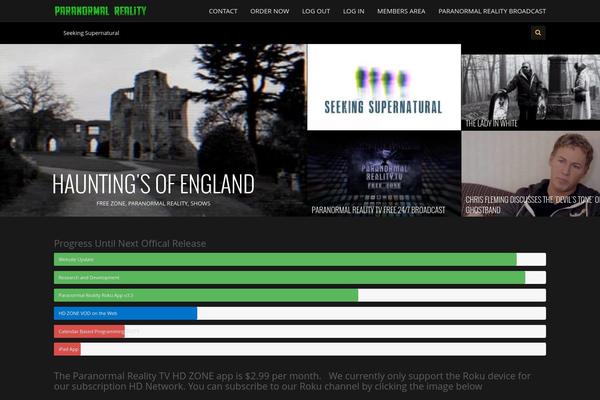Open the Chris Fleming Ghostband video thumbnail
The width and height of the screenshot is (600, 400).
pyautogui.click(x=530, y=174)
